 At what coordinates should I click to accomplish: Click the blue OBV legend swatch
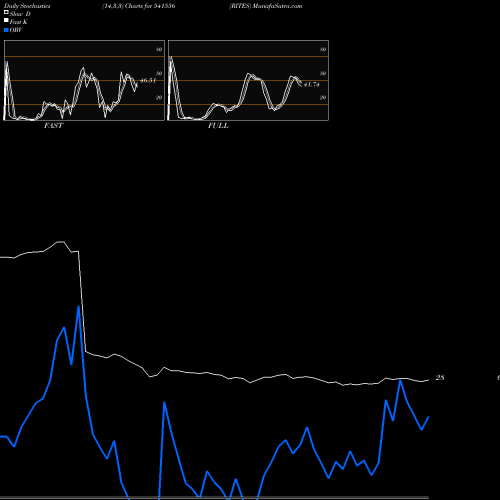pos(6,30)
